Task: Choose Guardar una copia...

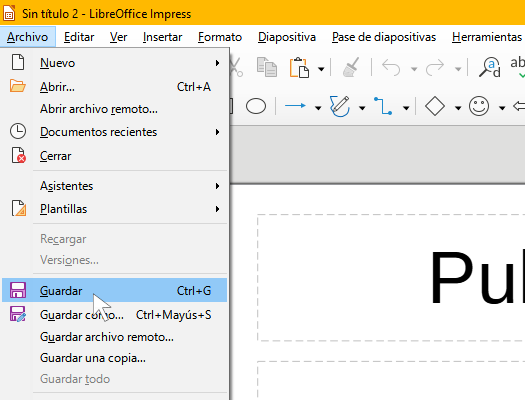Action: point(115,358)
